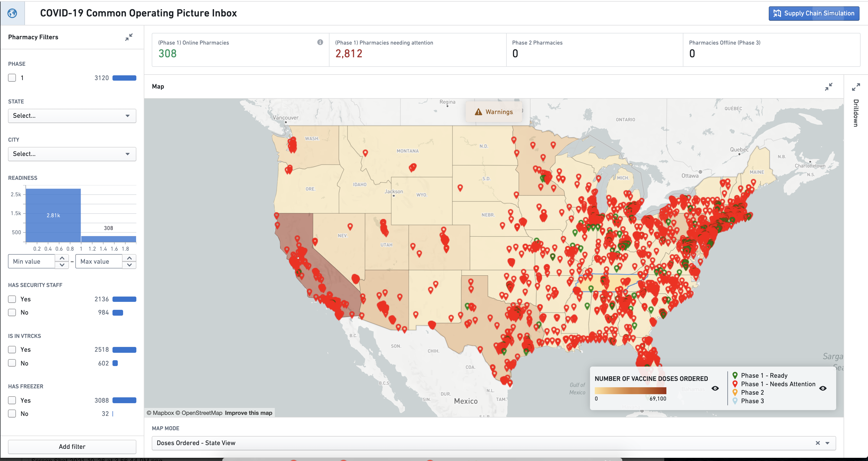Image resolution: width=868 pixels, height=461 pixels.
Task: Check Has Freezer Yes
Action: (12, 400)
